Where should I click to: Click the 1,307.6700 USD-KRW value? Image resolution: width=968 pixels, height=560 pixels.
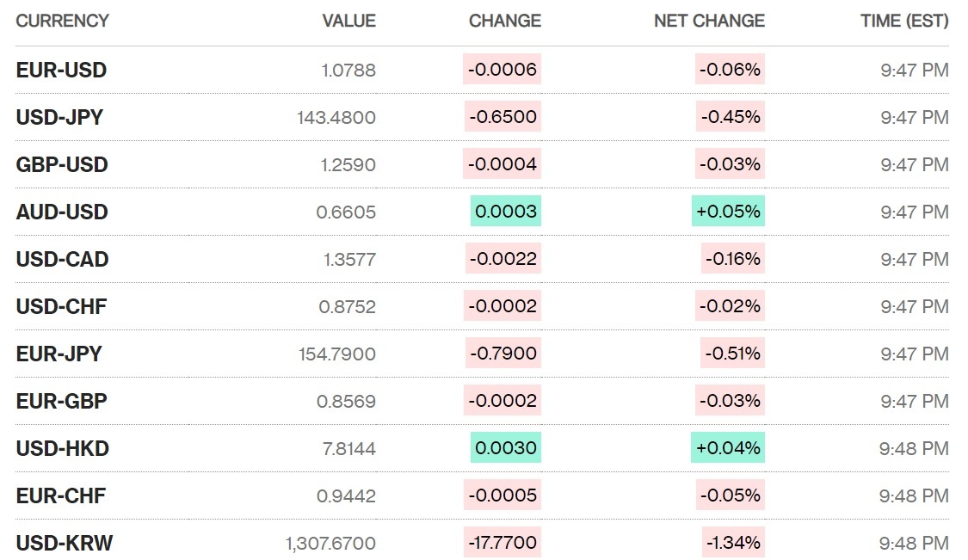(x=330, y=544)
